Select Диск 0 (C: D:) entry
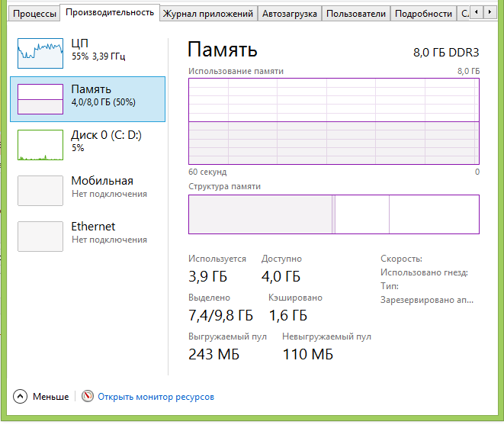504x425 pixels. pyautogui.click(x=88, y=145)
